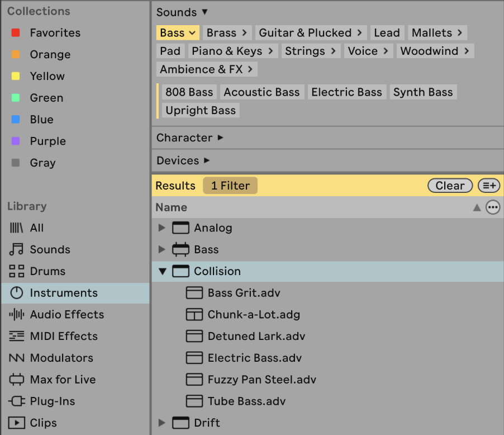This screenshot has height=435, width=504.
Task: Click the 1 Filter indicator button
Action: point(230,186)
